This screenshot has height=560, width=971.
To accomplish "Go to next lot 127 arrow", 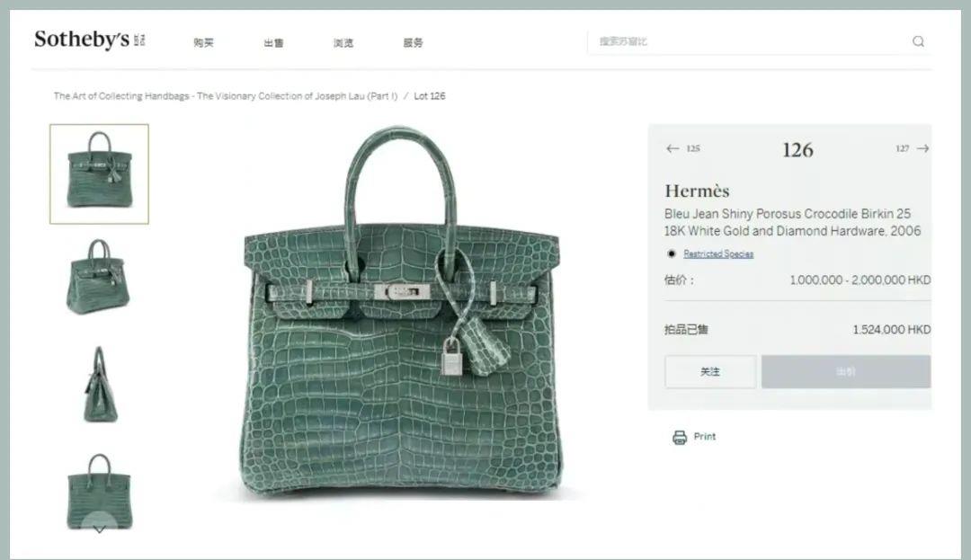I will click(x=922, y=148).
